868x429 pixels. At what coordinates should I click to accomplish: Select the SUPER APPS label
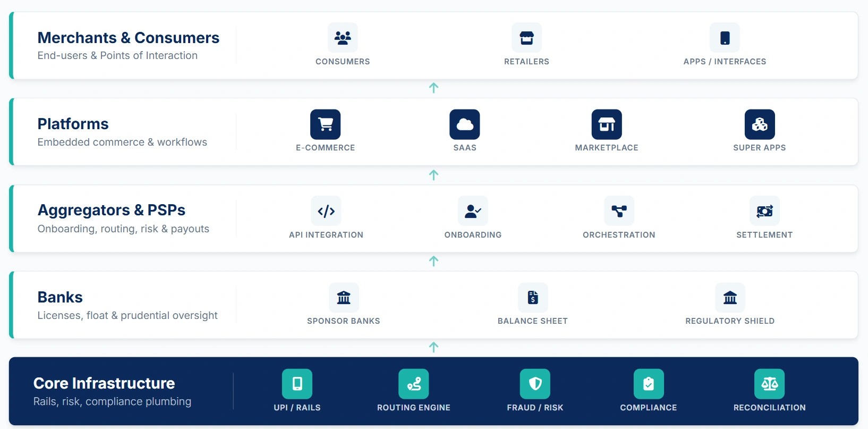(760, 148)
